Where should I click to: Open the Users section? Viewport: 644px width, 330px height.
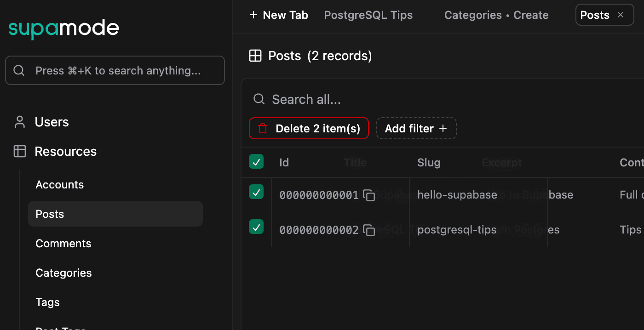point(52,122)
